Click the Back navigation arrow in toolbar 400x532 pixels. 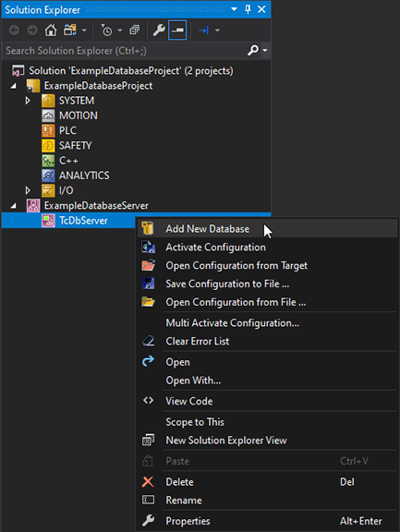[14, 30]
